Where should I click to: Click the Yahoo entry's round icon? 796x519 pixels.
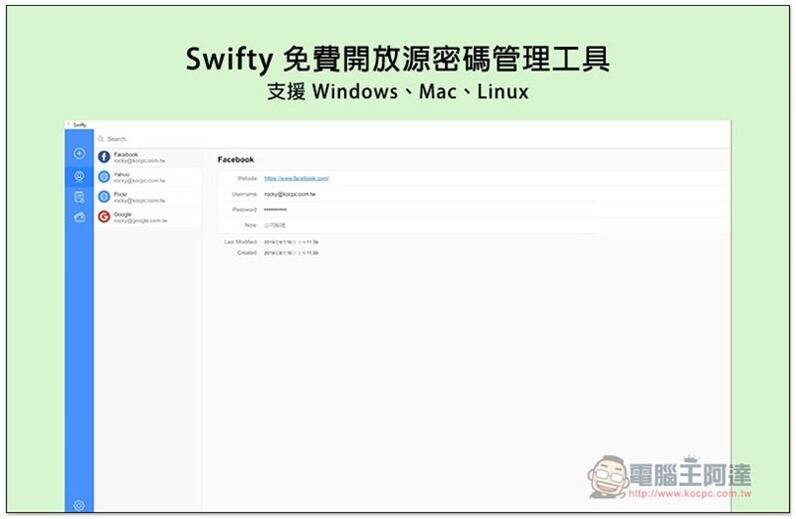point(104,177)
